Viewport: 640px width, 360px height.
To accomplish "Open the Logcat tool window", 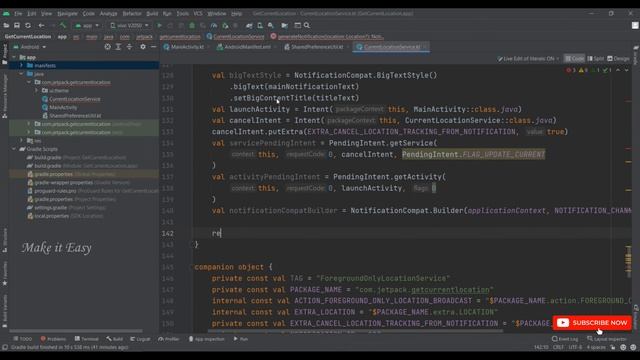I will [140, 339].
